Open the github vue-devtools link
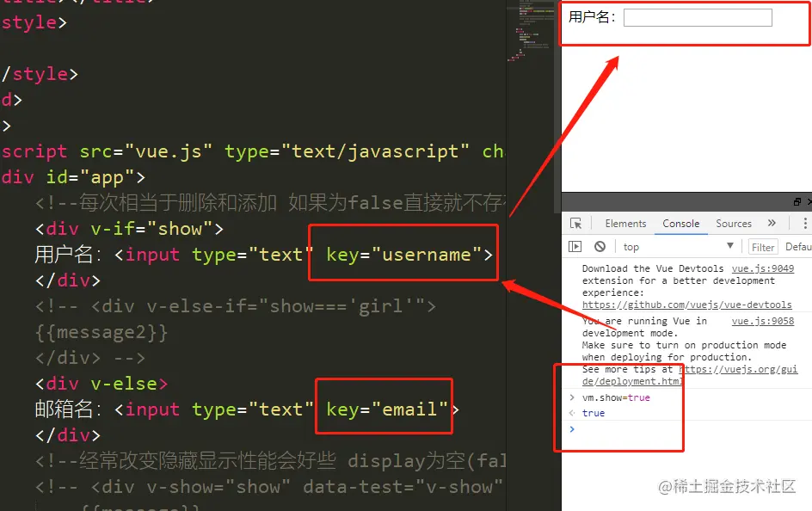Image resolution: width=812 pixels, height=511 pixels. pyautogui.click(x=686, y=305)
